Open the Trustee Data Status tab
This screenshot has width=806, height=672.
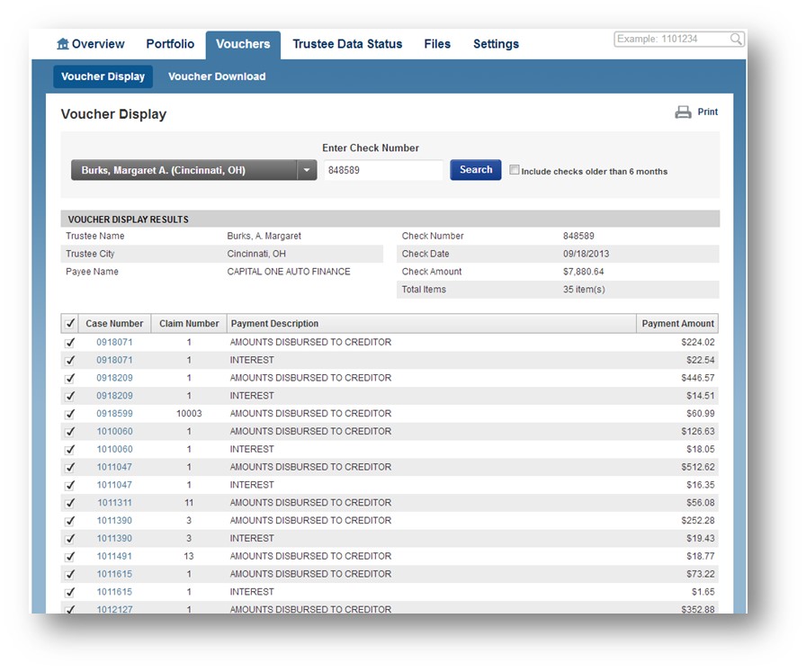347,44
